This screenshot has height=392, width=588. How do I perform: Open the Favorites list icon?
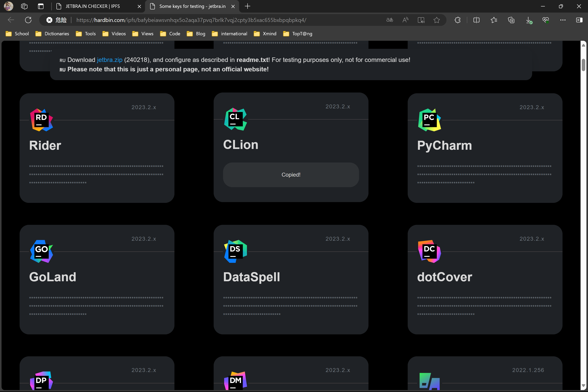[494, 20]
